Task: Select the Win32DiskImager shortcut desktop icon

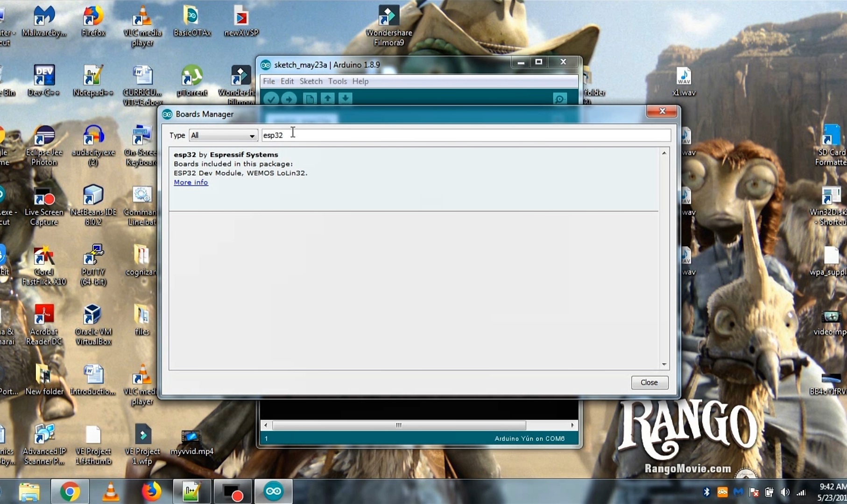Action: [x=831, y=206]
